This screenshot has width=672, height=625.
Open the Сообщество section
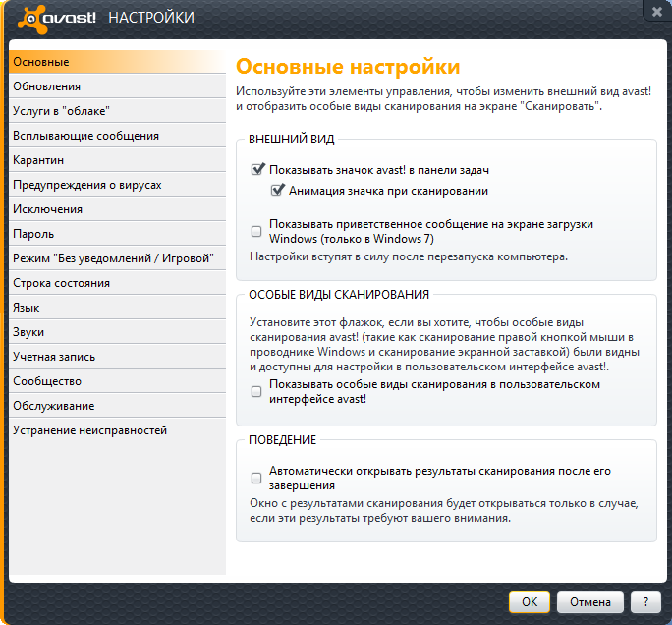point(117,381)
